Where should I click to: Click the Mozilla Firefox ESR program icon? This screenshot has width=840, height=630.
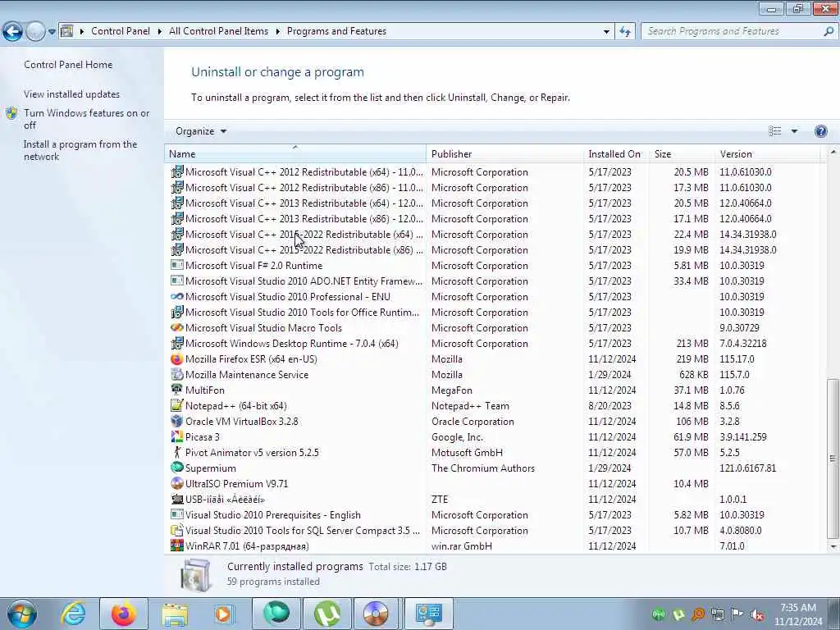tap(177, 359)
